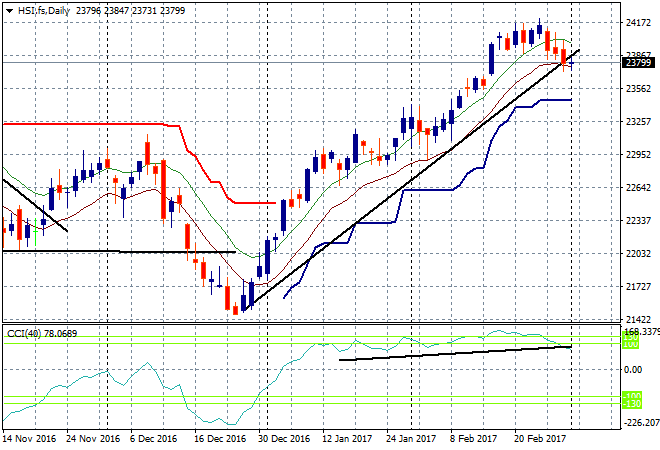The image size is (660, 450).
Task: Click the 21727 price axis label
Action: (x=639, y=287)
